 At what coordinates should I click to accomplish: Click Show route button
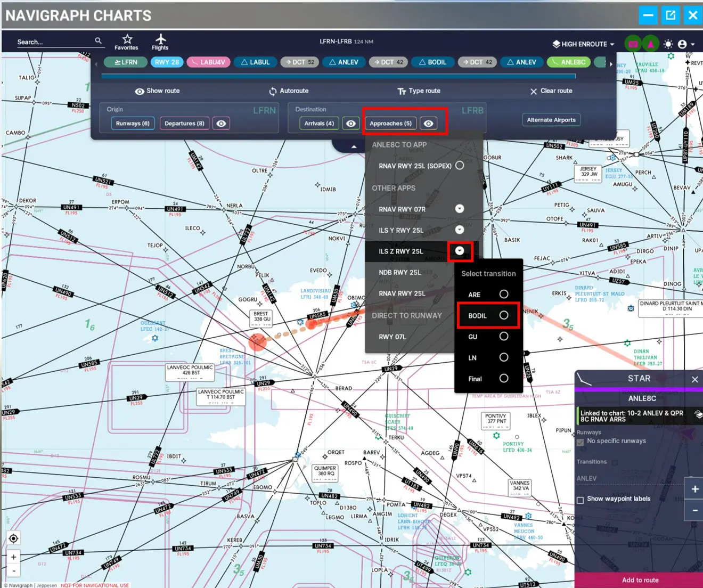tap(157, 91)
